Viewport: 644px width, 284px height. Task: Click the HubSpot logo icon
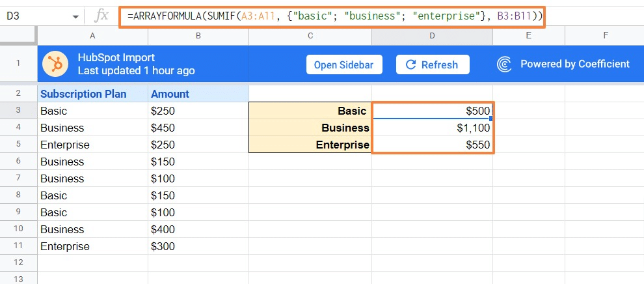pos(57,64)
